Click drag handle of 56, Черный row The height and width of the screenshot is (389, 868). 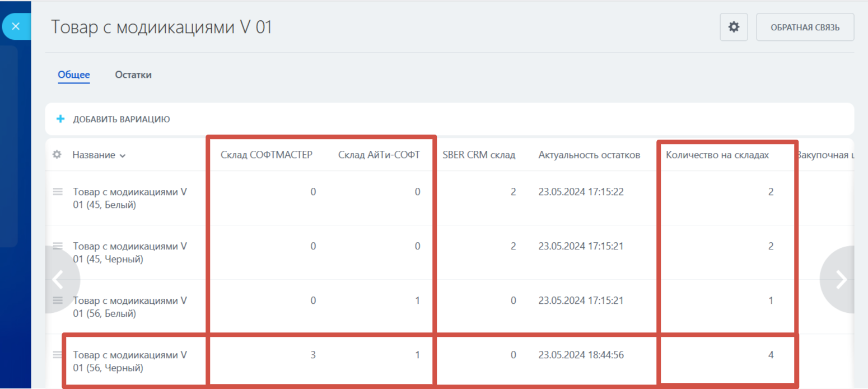58,355
